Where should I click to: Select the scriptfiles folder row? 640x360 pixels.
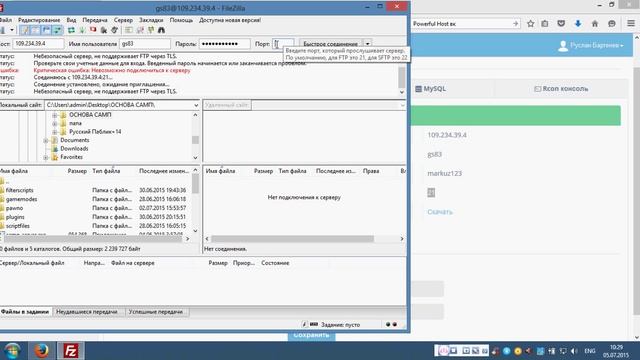pos(95,226)
